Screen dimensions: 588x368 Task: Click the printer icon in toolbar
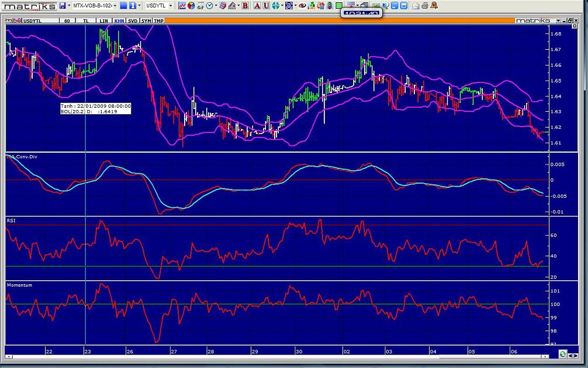pyautogui.click(x=425, y=6)
